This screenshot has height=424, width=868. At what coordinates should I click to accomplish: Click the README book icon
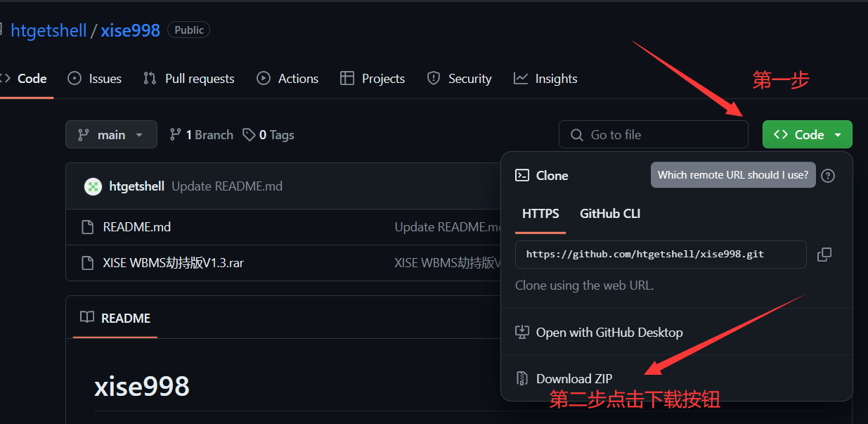point(87,318)
